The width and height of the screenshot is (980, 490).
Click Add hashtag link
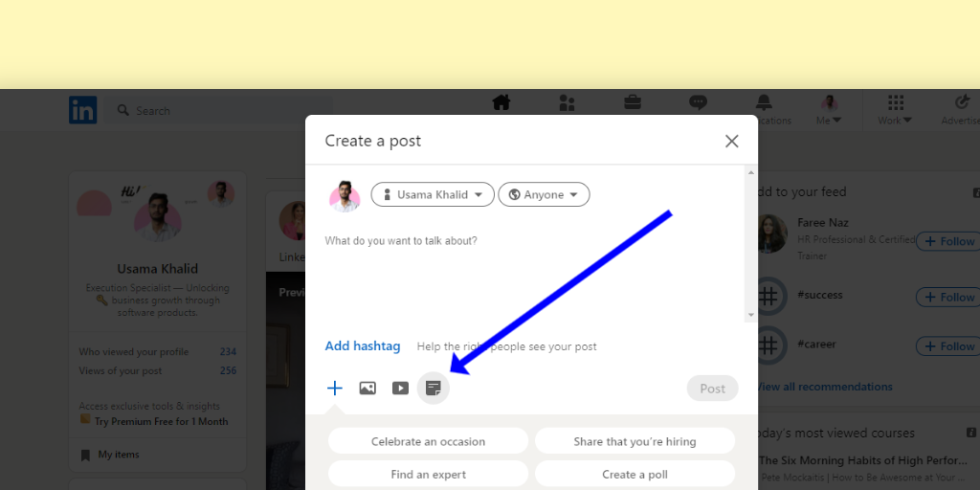coord(363,346)
